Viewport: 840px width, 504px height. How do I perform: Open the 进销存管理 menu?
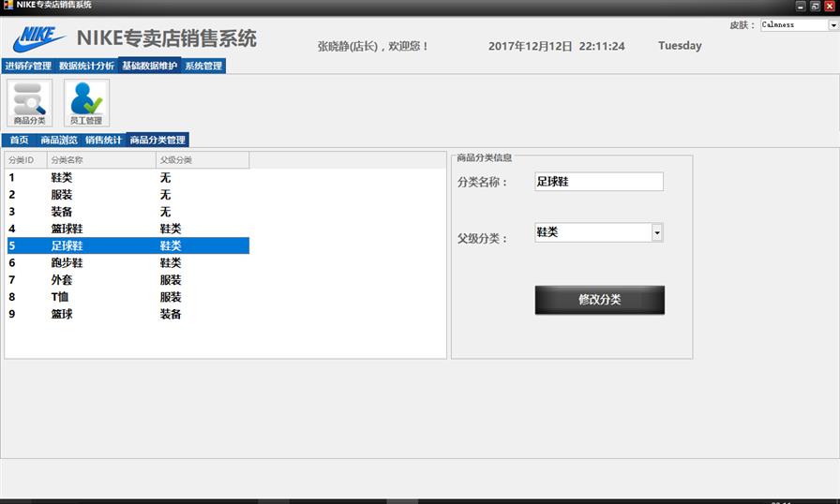click(x=28, y=67)
